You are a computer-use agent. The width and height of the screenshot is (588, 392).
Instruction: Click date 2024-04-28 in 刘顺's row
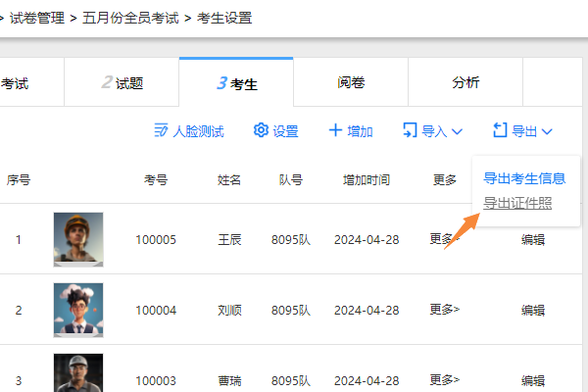tap(367, 311)
